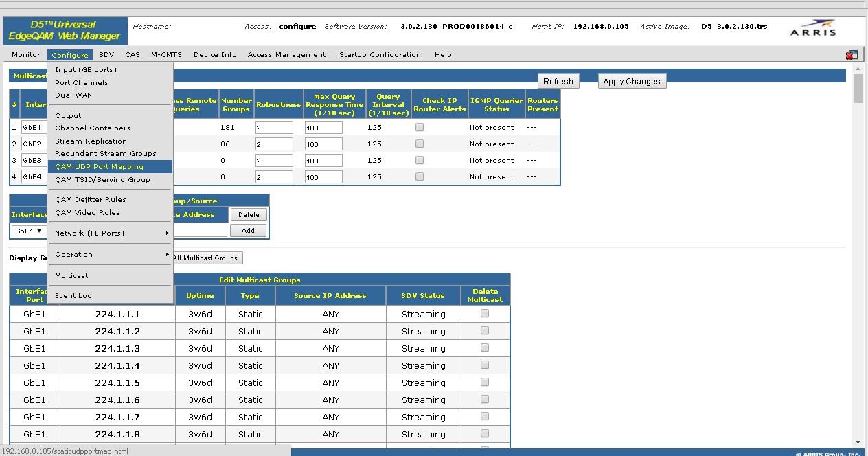Toggle Check IP Router Alerts for GbE2
This screenshot has height=456, width=868.
click(420, 144)
